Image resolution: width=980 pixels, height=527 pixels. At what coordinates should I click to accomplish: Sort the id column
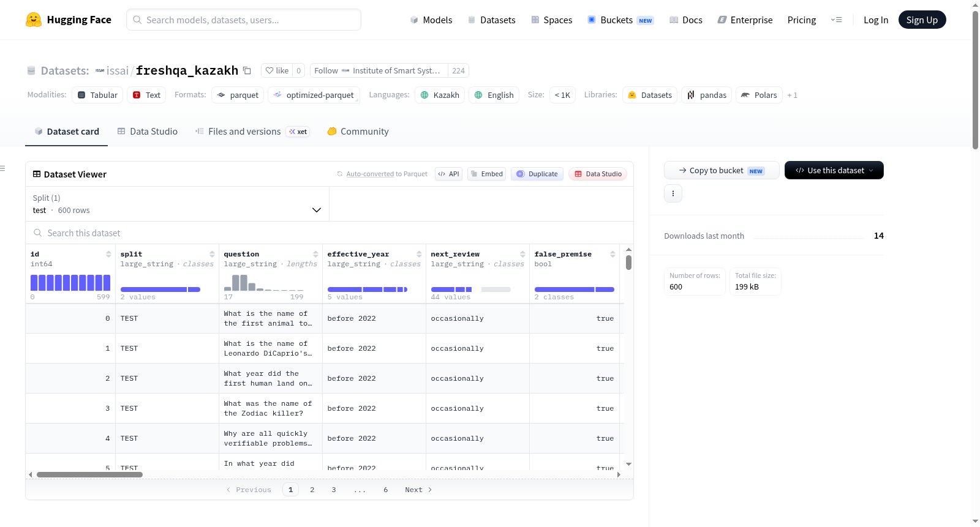pos(108,254)
